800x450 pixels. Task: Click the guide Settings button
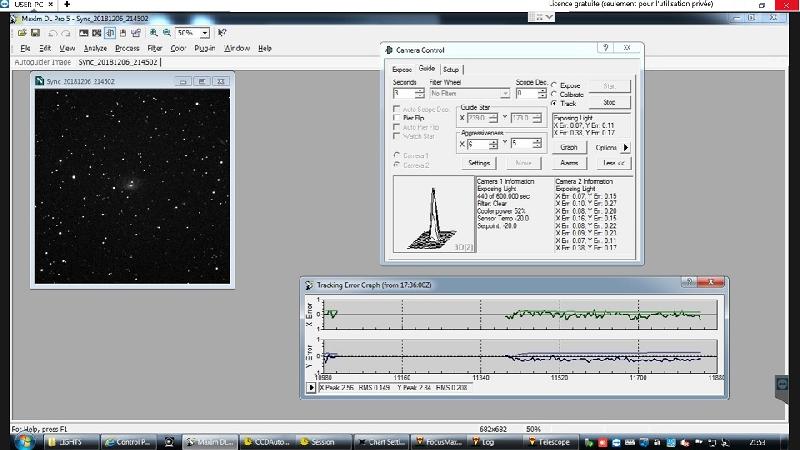coord(479,162)
